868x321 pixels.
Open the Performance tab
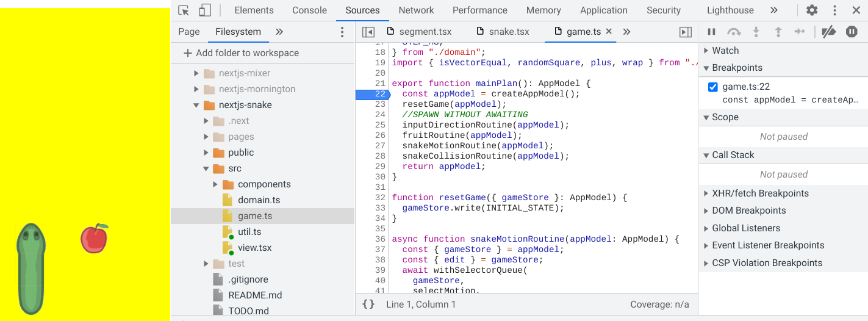coord(480,10)
